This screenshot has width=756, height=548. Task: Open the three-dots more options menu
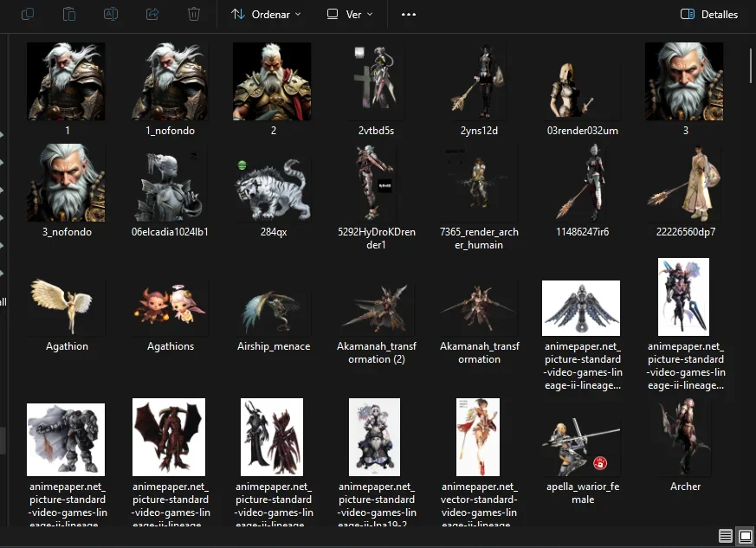coord(409,15)
